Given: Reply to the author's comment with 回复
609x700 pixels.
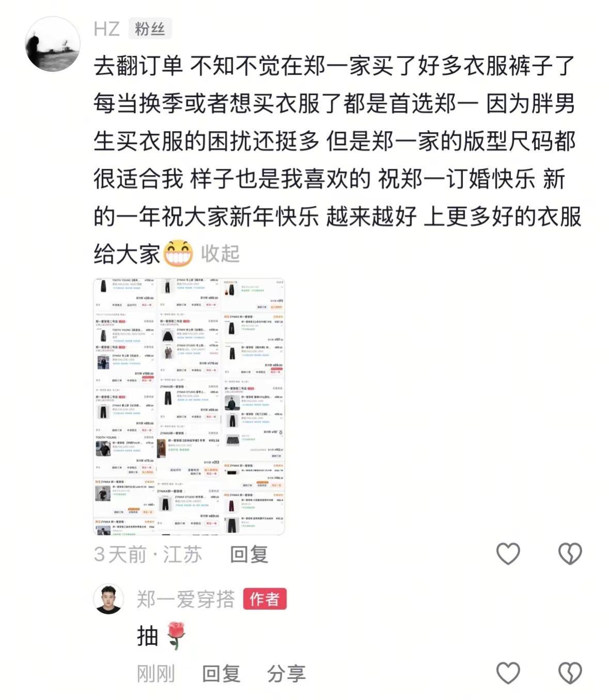Looking at the screenshot, I should [x=221, y=673].
